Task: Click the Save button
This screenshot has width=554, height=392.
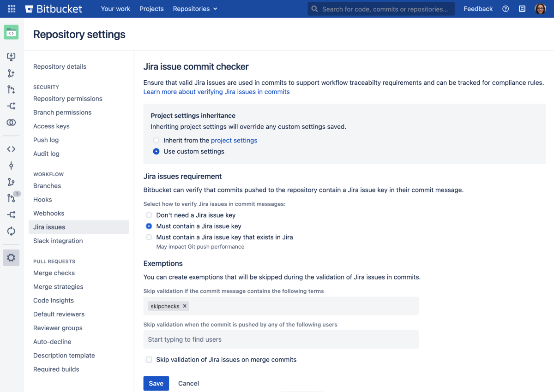Action: tap(156, 383)
